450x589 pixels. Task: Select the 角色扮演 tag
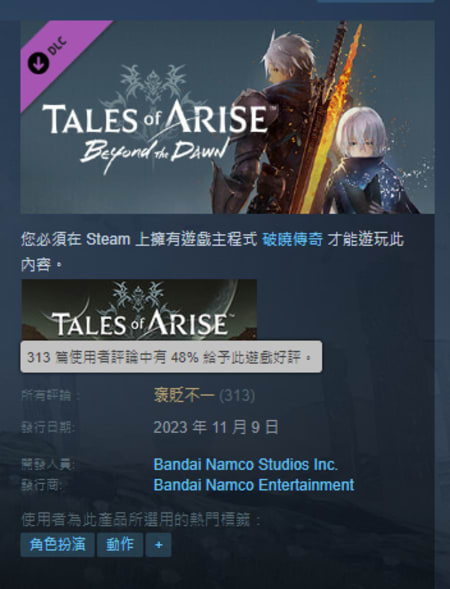click(x=57, y=544)
